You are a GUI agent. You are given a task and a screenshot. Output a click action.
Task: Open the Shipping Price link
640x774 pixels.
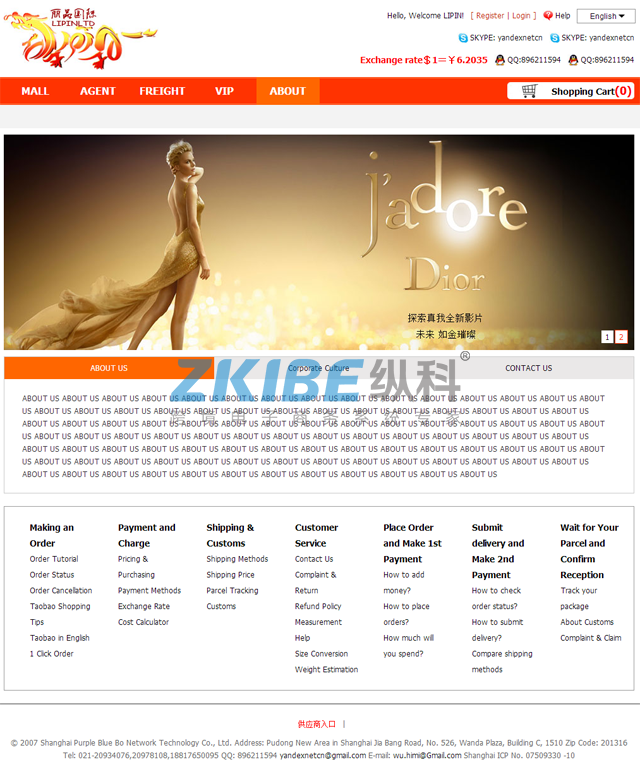pyautogui.click(x=230, y=575)
